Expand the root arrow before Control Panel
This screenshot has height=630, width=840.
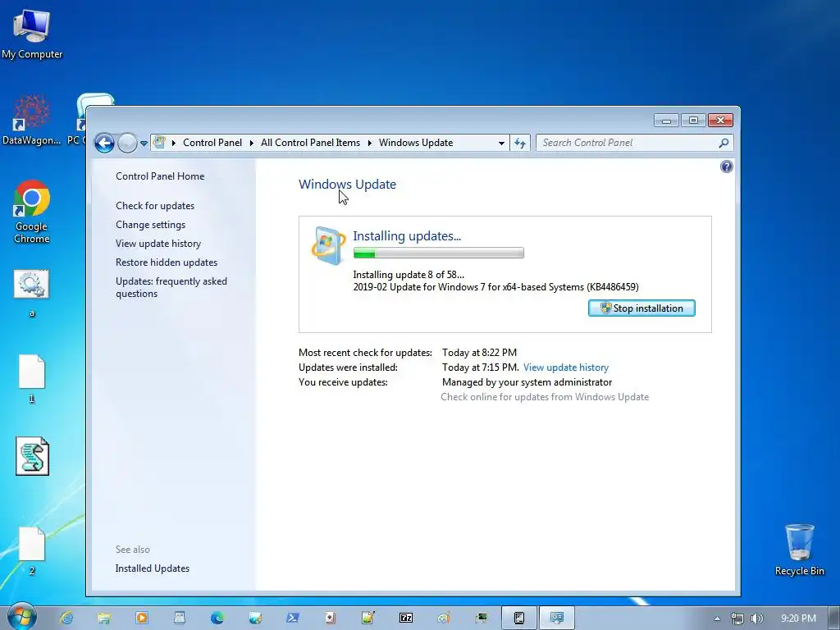pyautogui.click(x=174, y=143)
